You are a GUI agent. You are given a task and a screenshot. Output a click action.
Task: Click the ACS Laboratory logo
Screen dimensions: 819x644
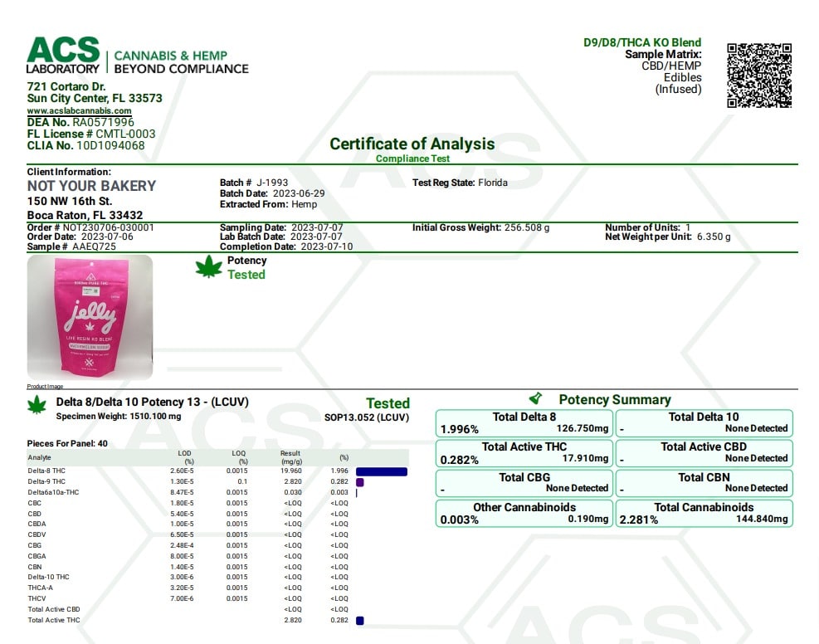click(x=138, y=56)
